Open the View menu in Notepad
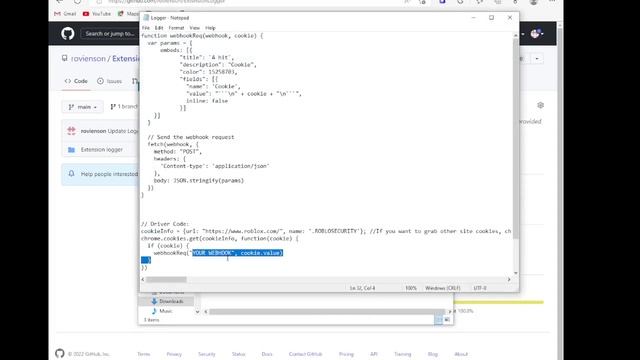This screenshot has width=640, height=360. click(194, 28)
